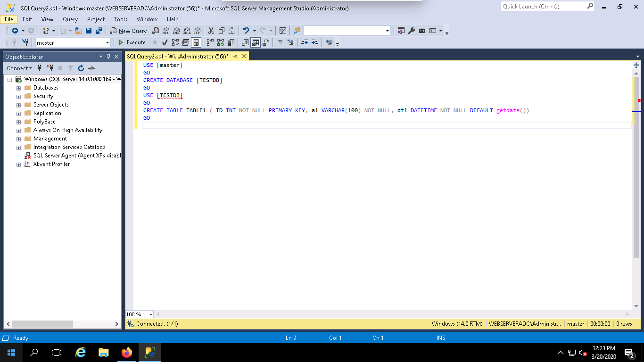Click the Database Engine Query icon

155,31
